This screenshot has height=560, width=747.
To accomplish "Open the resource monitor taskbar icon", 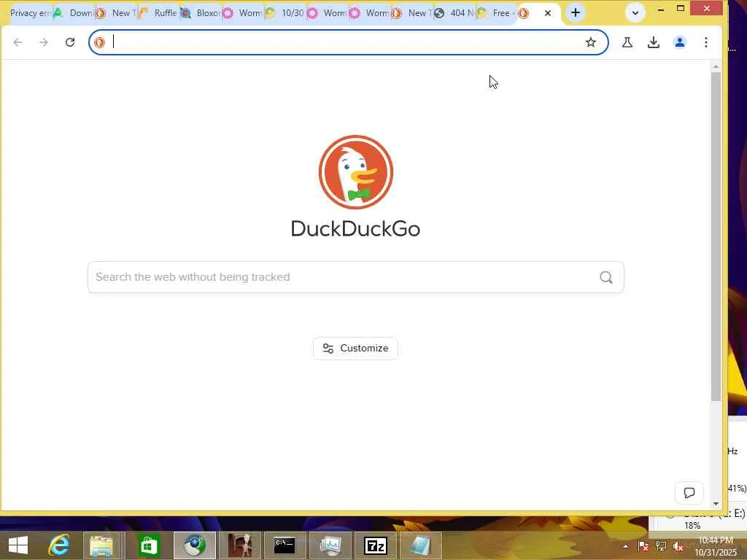I will 330,545.
